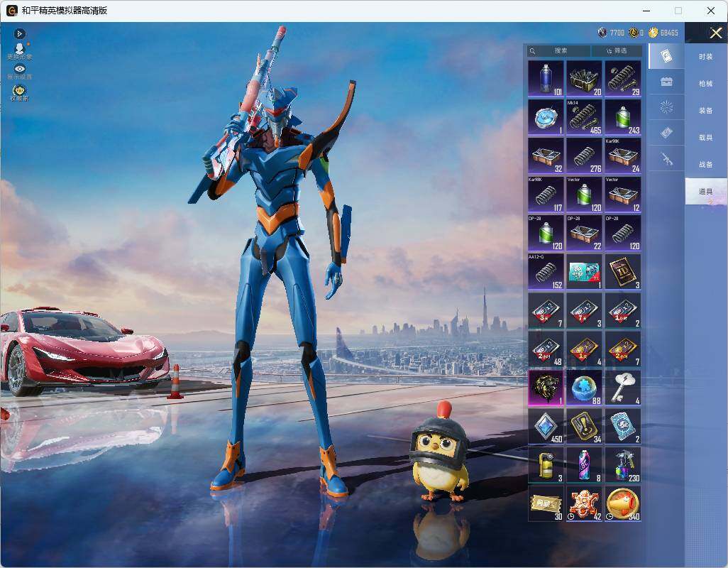
Task: Click the Mk14 spring item (465)
Action: pyautogui.click(x=584, y=117)
